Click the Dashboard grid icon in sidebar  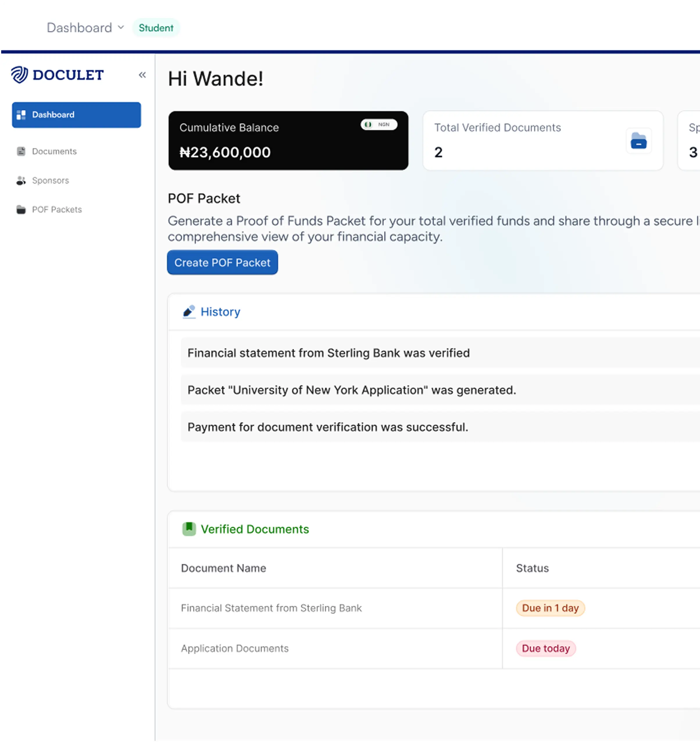[x=21, y=115]
